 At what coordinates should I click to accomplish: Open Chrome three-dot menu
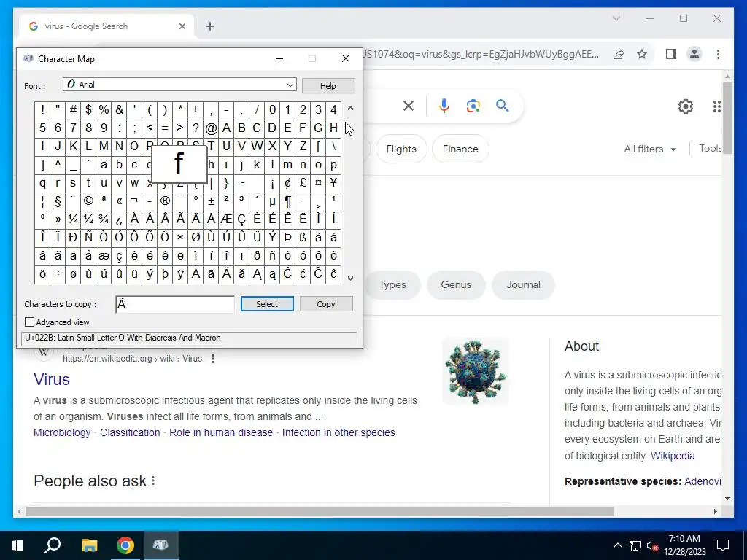[x=718, y=54]
